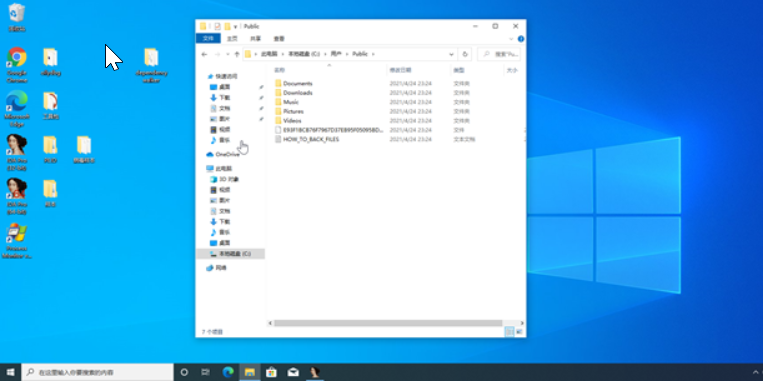Click the scroll-right arrow of file list
This screenshot has height=381, width=763.
point(522,323)
